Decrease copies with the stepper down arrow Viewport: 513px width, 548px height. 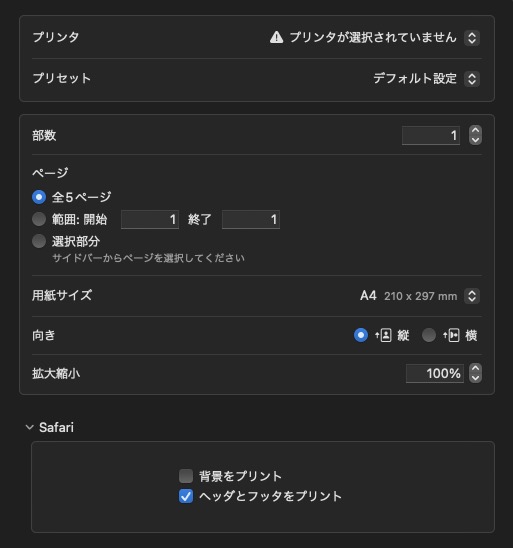point(475,140)
